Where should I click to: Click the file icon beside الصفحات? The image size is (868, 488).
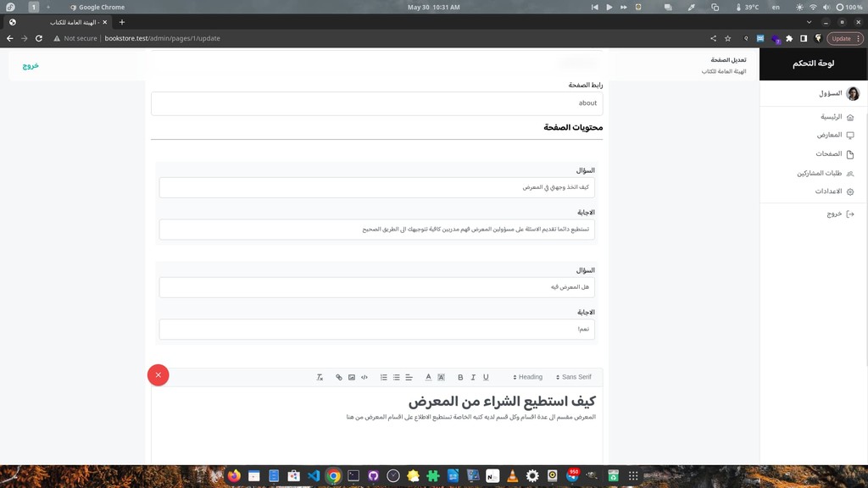(x=850, y=154)
